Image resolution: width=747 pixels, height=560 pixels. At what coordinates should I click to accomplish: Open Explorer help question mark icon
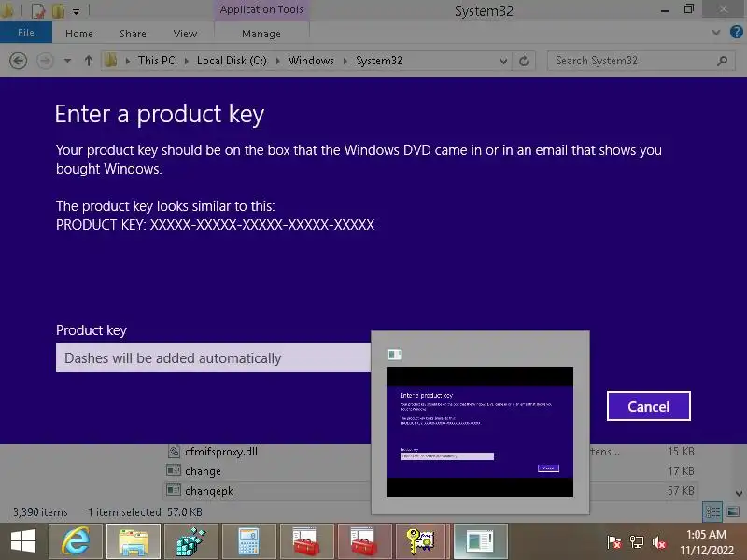click(736, 33)
